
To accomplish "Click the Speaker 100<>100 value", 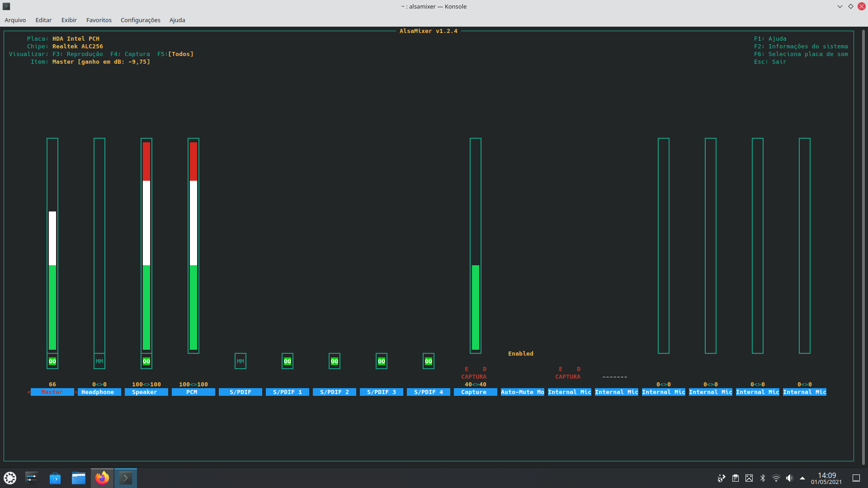I will [x=146, y=384].
